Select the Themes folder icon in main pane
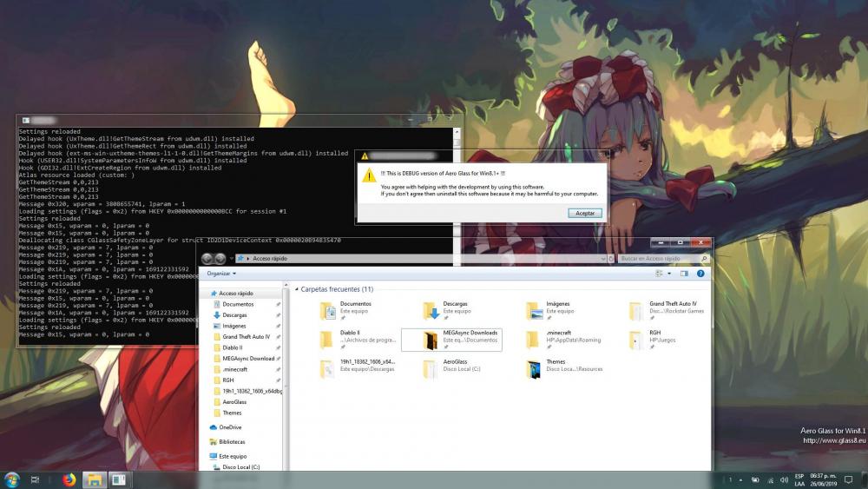Image resolution: width=868 pixels, height=489 pixels. click(x=534, y=368)
